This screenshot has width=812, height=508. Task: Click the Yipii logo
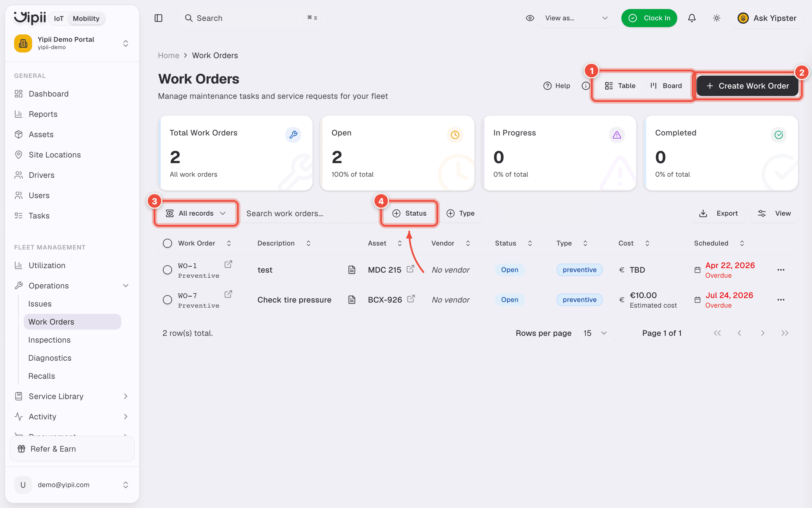[x=30, y=17]
